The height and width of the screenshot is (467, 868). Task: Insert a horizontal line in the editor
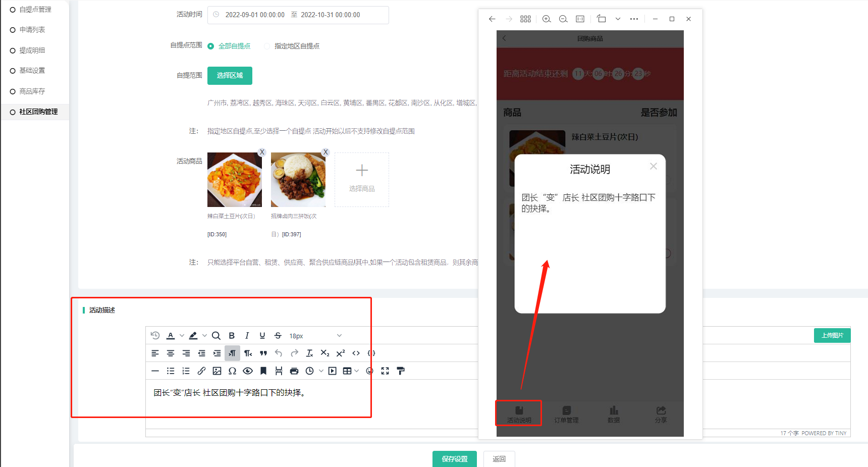tap(155, 371)
